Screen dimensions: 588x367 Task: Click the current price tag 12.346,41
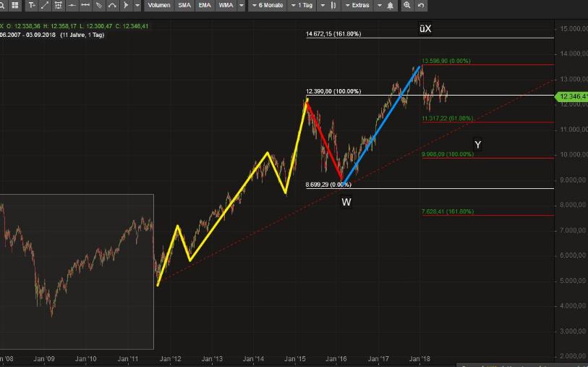click(x=571, y=96)
